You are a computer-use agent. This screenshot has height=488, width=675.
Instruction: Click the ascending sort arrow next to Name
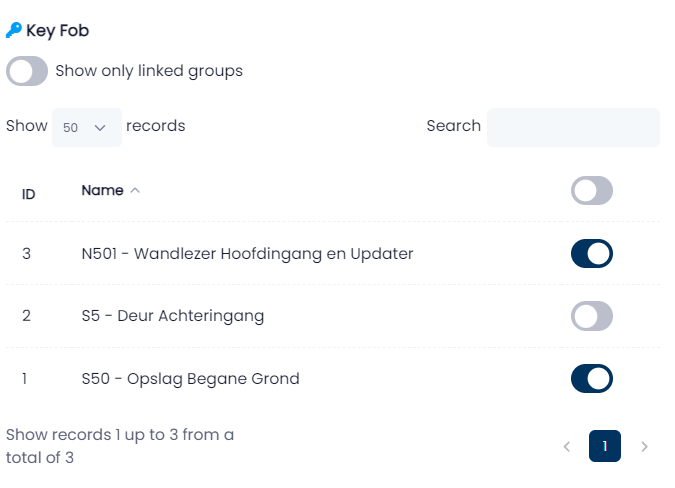(135, 190)
